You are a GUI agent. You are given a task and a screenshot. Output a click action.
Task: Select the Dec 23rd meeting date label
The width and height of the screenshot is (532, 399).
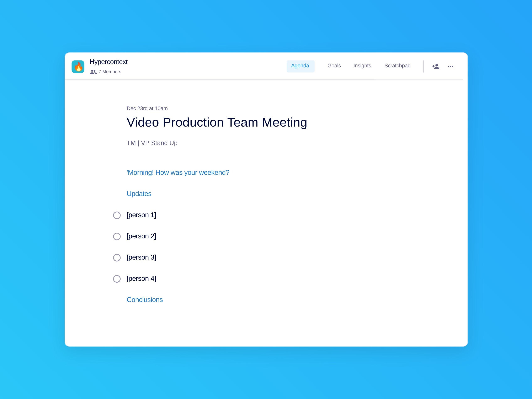147,108
